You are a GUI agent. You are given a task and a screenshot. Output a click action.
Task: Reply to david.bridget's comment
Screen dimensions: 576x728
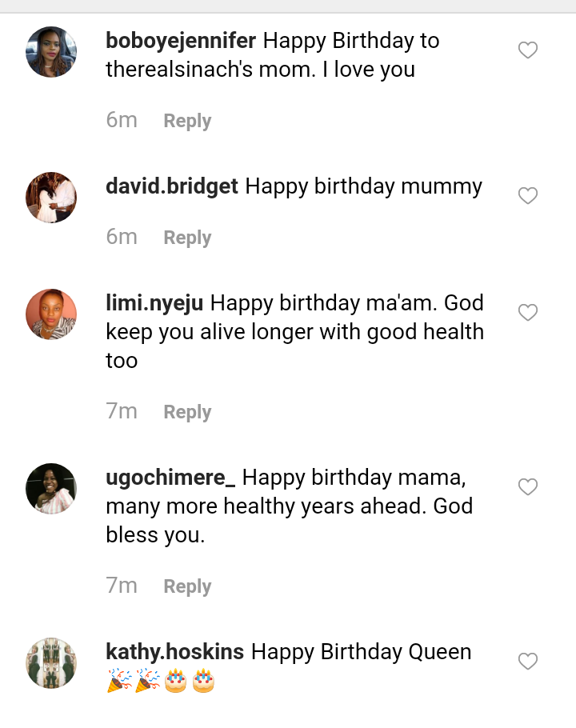(x=187, y=238)
